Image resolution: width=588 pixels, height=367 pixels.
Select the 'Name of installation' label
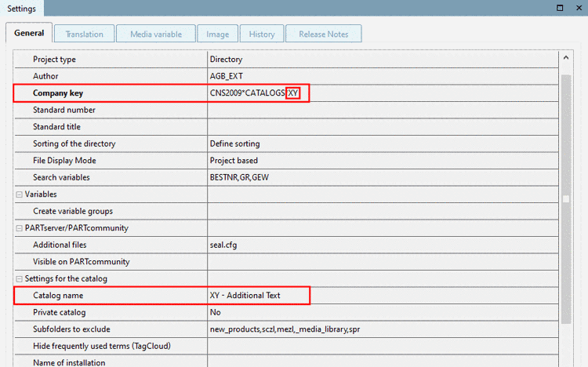pyautogui.click(x=69, y=362)
